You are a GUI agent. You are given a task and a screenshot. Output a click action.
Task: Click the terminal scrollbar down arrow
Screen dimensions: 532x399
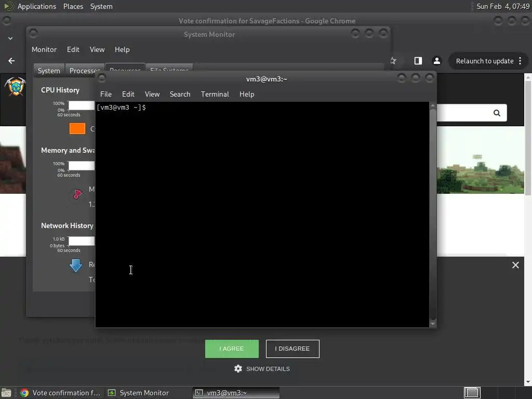click(433, 324)
